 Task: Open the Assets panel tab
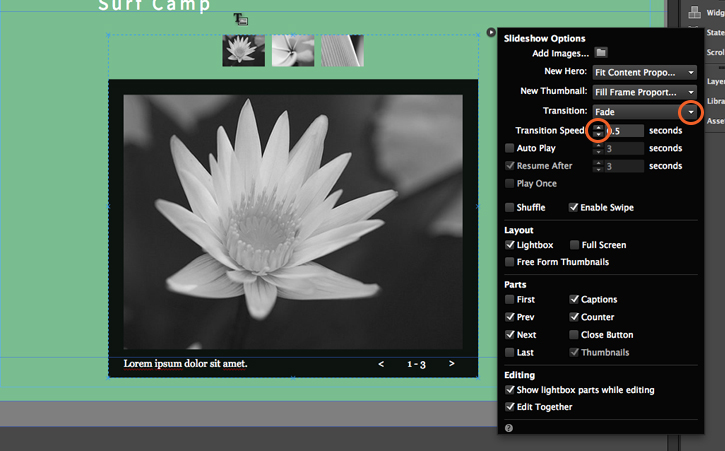(x=715, y=121)
